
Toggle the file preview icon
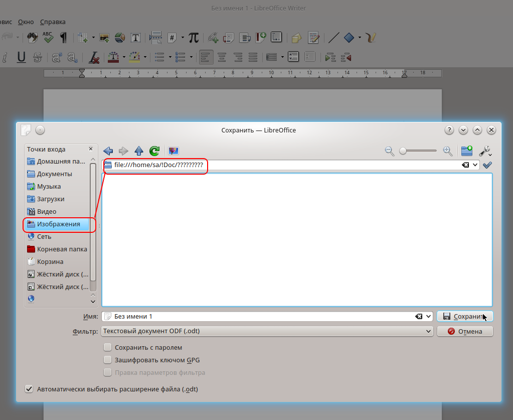click(x=174, y=151)
